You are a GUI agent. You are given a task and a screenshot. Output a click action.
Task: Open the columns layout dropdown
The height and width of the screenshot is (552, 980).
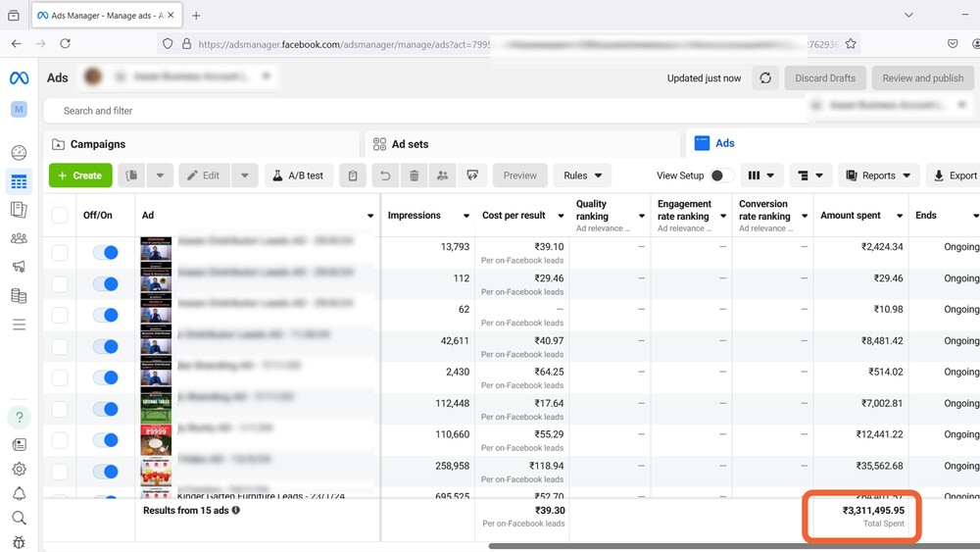click(760, 176)
